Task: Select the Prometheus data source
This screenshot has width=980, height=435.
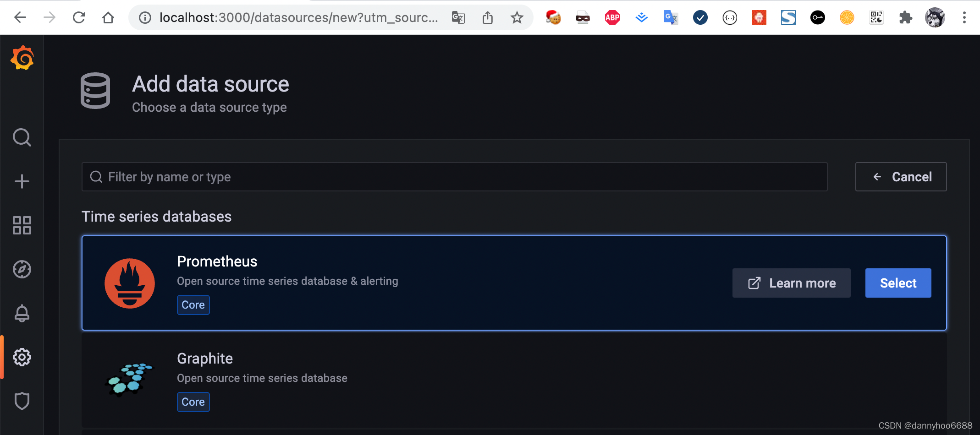Action: (x=898, y=283)
